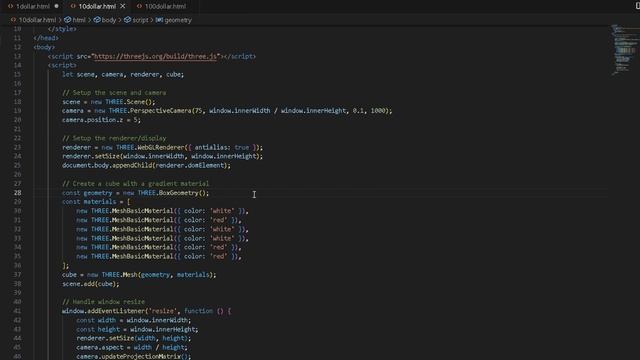Click on 'camera.aspect = width / height;' line

click(x=132, y=347)
